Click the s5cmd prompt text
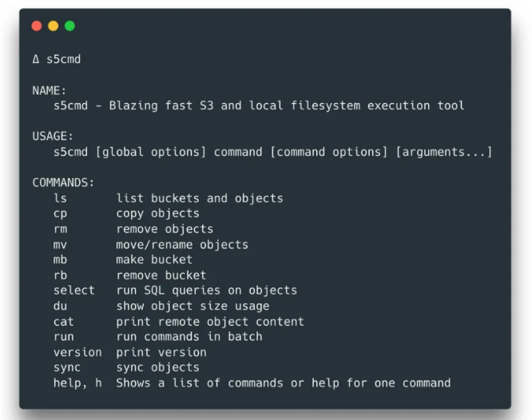532x420 pixels. 63,59
